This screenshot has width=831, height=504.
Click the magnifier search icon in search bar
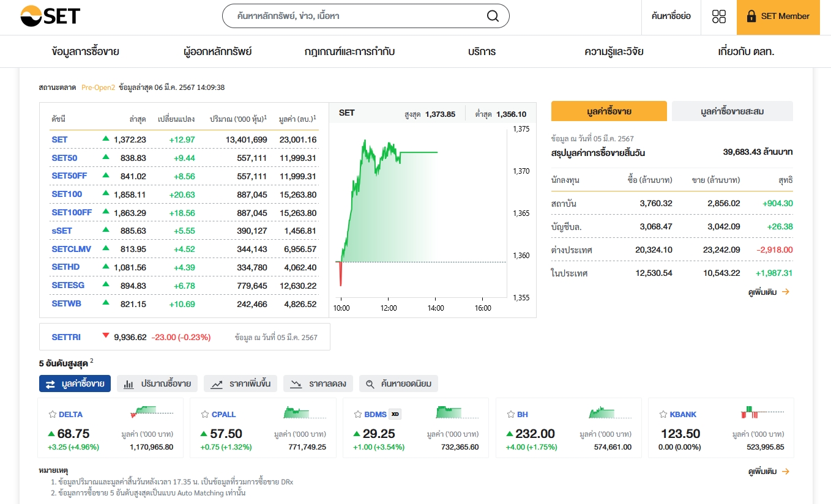(x=493, y=17)
